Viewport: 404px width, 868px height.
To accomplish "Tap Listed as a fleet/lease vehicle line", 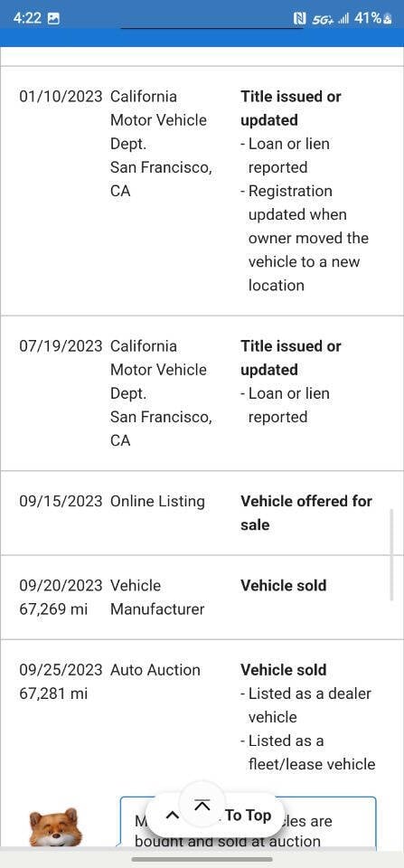I will click(x=307, y=752).
